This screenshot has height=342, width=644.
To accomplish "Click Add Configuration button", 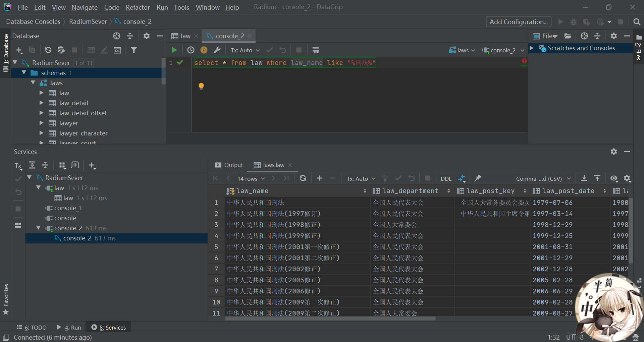I will pyautogui.click(x=519, y=22).
